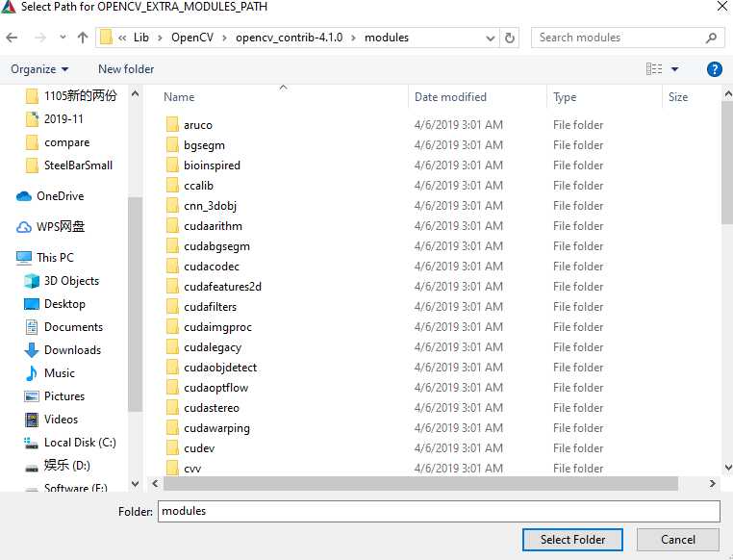Sort by Name column header
The height and width of the screenshot is (560, 733).
coord(180,97)
